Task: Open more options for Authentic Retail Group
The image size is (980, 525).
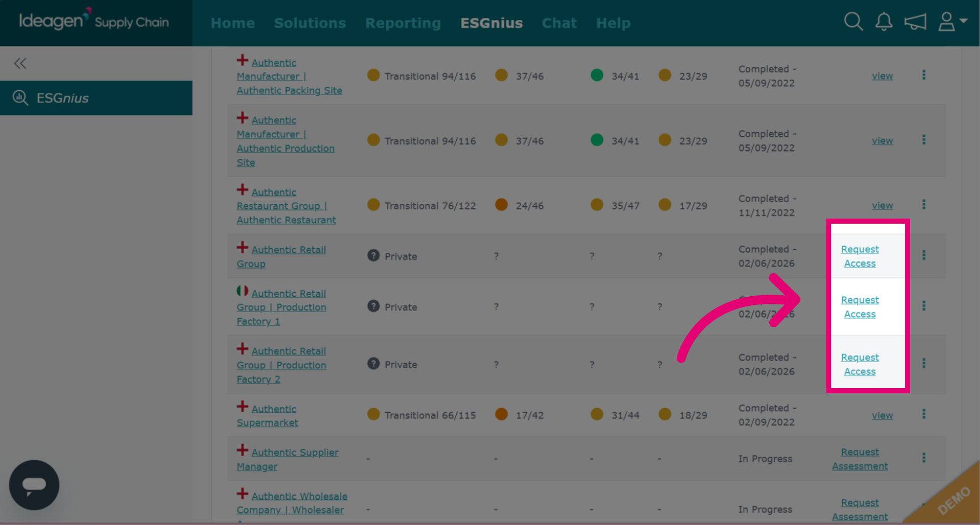Action: [x=923, y=255]
